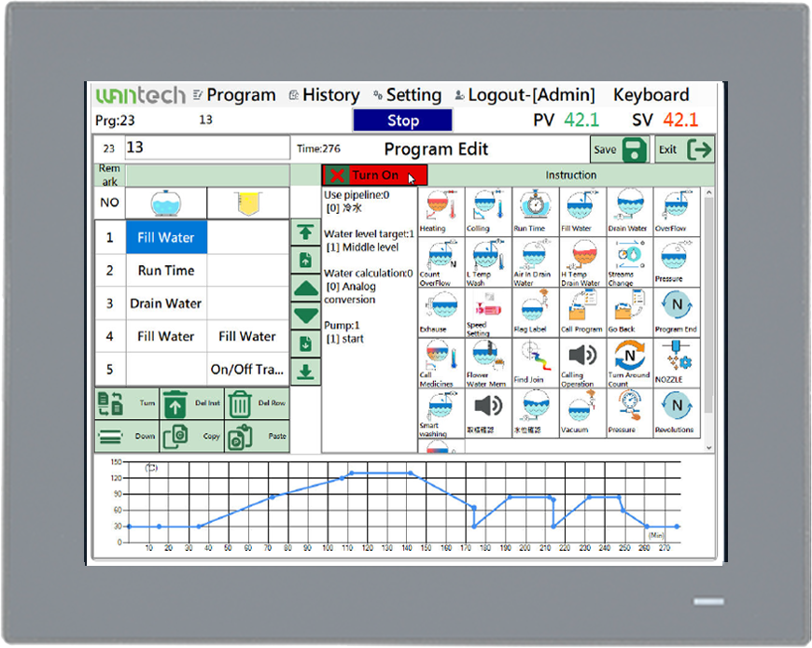Select the Streams Change instruction
This screenshot has height=648, width=812.
[x=629, y=262]
